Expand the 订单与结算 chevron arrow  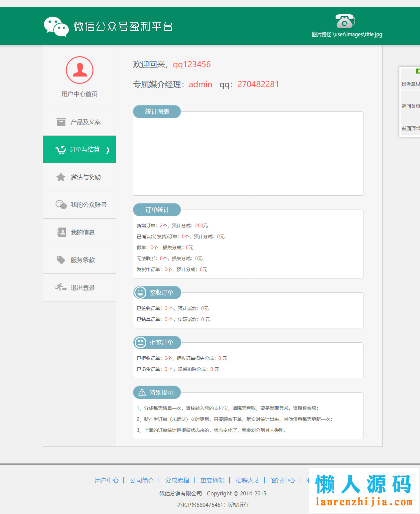108,150
